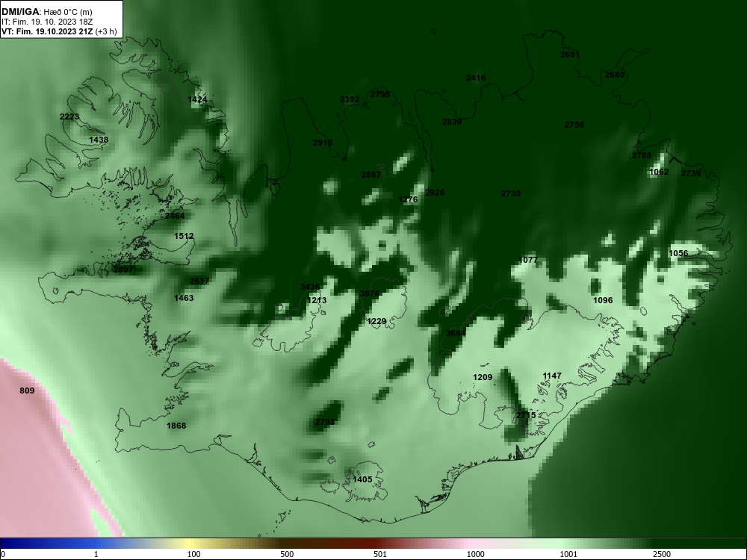Click the 2918 height value
The height and width of the screenshot is (560, 747).
pyautogui.click(x=323, y=143)
